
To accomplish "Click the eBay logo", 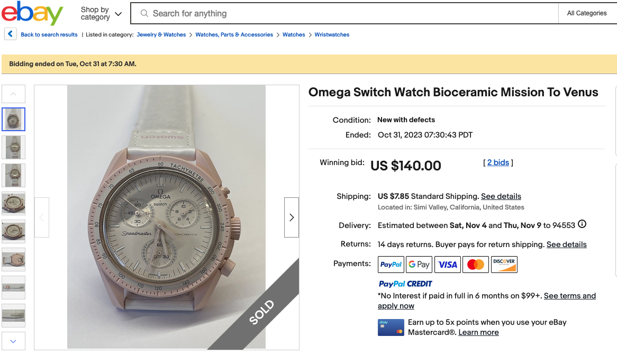I will coord(32,14).
